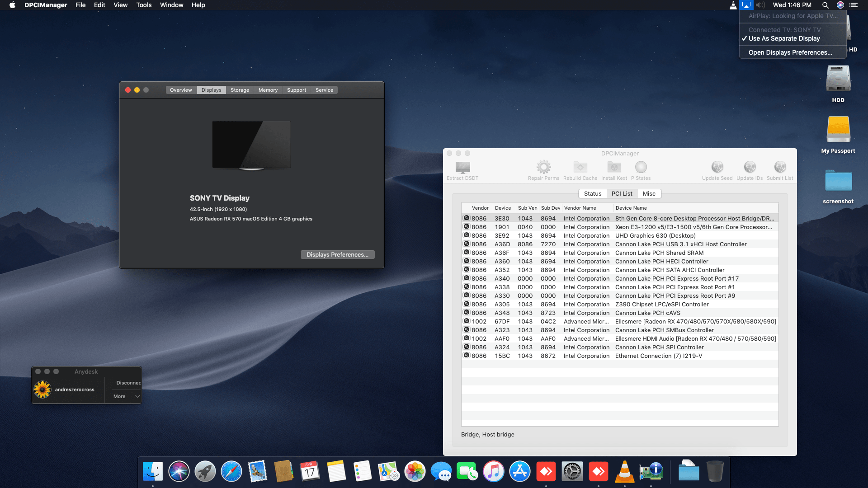Image resolution: width=868 pixels, height=488 pixels.
Task: Open the VLC cone icon in Dock
Action: coord(624,472)
